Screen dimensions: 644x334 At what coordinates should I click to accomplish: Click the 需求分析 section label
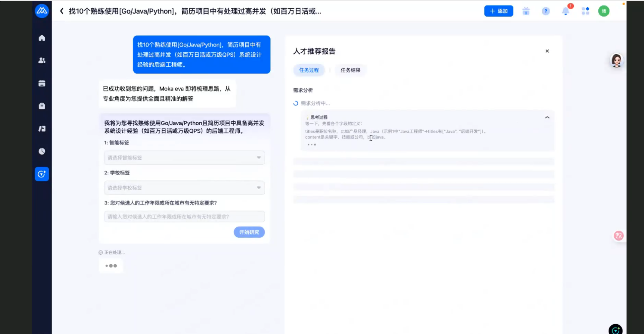[x=303, y=90]
